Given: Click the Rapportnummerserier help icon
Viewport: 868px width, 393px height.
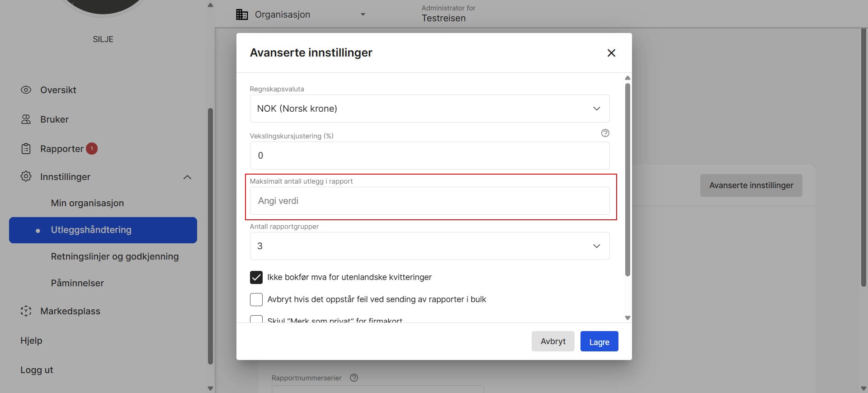Looking at the screenshot, I should pyautogui.click(x=354, y=378).
